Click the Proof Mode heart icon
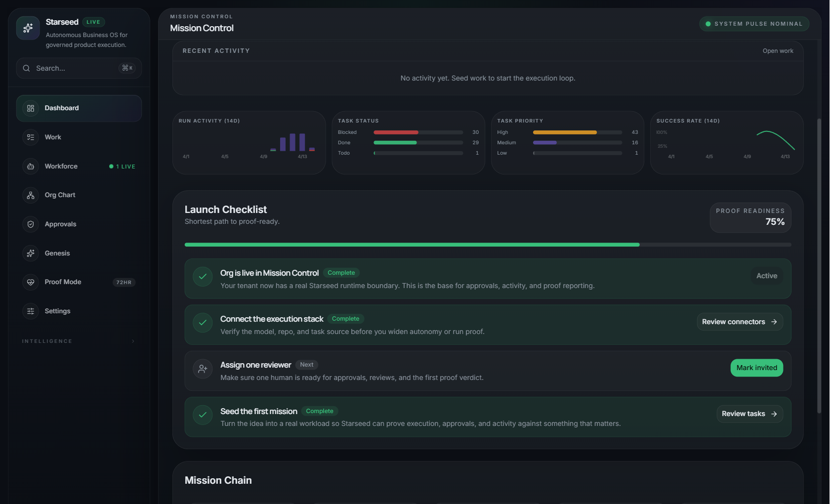 coord(31,282)
